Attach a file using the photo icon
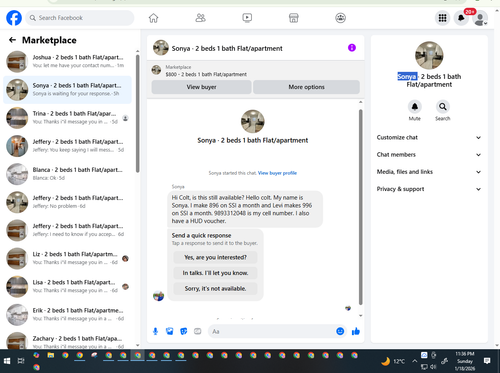The image size is (500, 373). pos(170,331)
